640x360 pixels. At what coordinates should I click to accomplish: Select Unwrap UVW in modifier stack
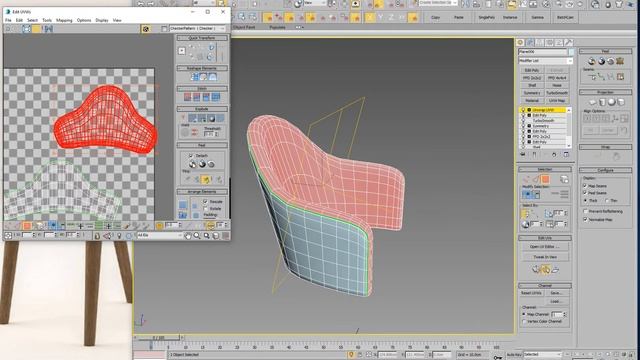click(x=544, y=110)
